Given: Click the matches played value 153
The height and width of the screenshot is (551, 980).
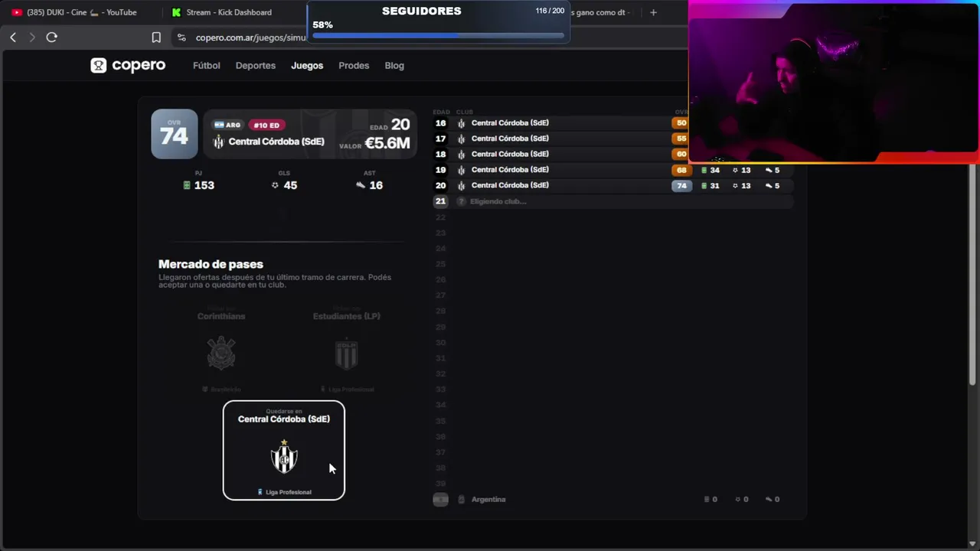Looking at the screenshot, I should click(204, 185).
